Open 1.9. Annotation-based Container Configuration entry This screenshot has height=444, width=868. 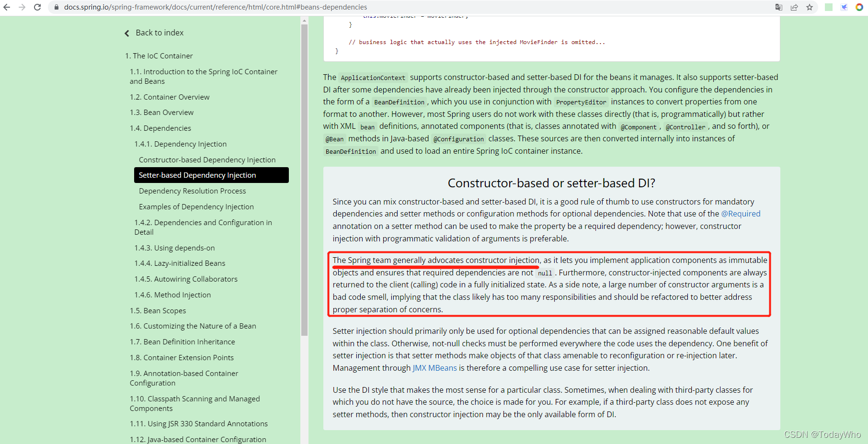(184, 378)
